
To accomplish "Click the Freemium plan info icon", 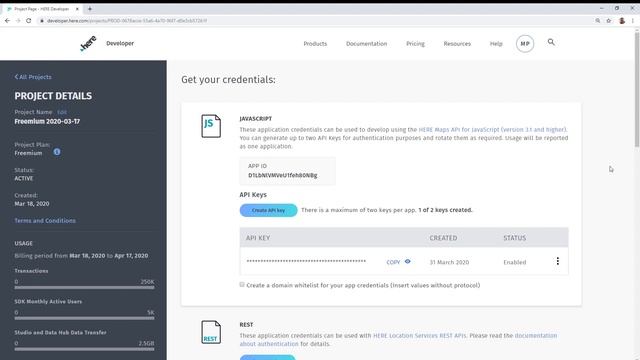I will pyautogui.click(x=57, y=152).
